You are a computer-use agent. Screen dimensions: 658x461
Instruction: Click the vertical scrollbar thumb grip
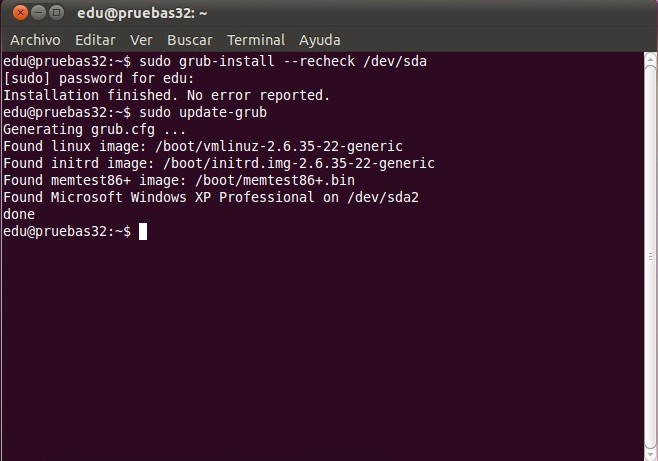(x=650, y=256)
